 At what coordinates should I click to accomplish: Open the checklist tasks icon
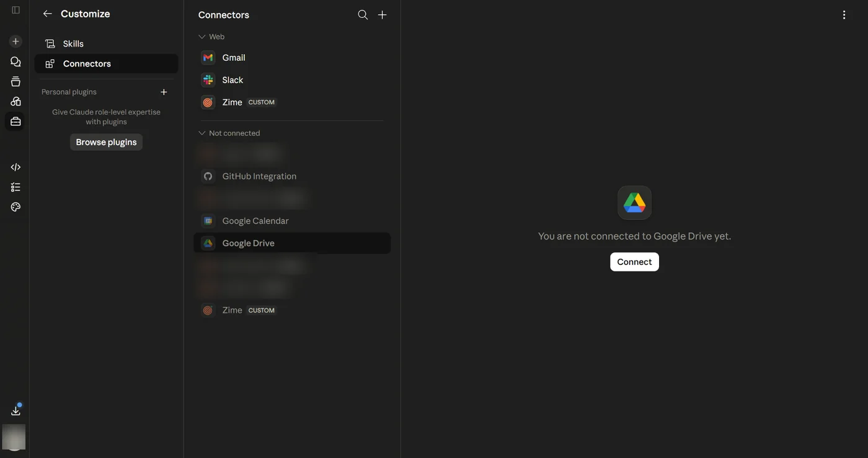pos(15,187)
